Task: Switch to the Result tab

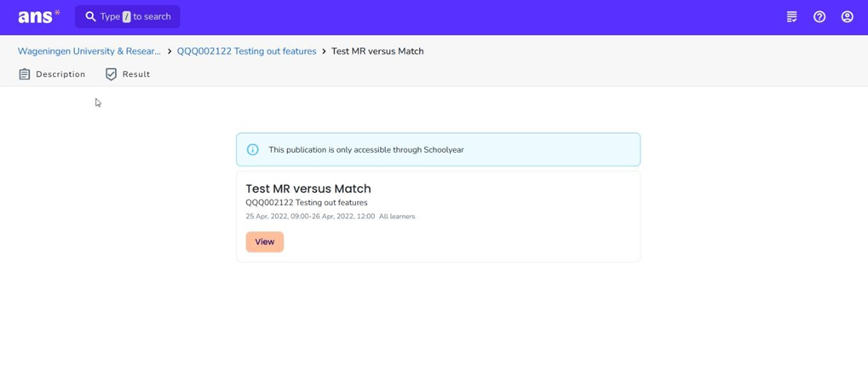Action: [135, 74]
